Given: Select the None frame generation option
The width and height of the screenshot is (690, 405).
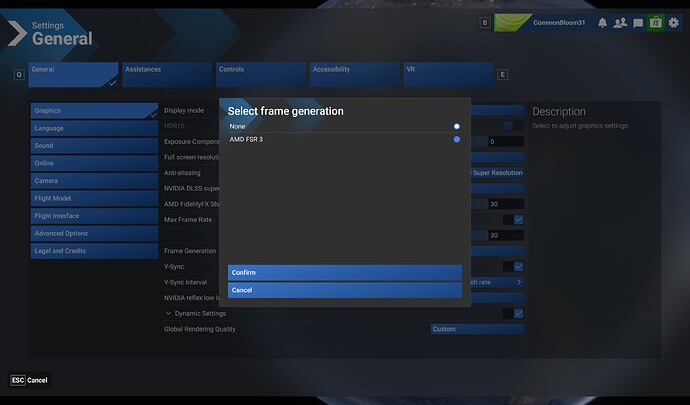Looking at the screenshot, I should click(x=456, y=126).
